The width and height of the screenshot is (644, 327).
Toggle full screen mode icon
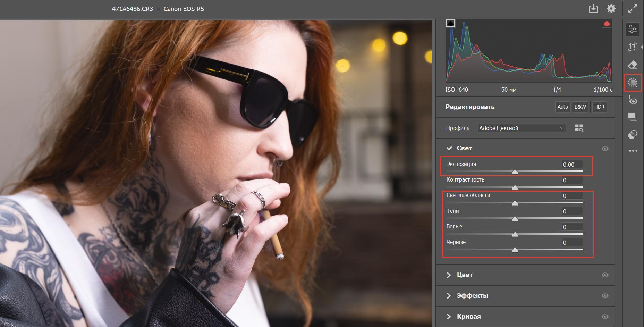(x=633, y=9)
